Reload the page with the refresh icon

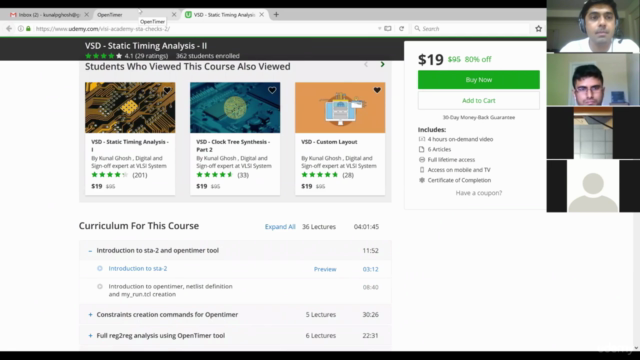402,29
